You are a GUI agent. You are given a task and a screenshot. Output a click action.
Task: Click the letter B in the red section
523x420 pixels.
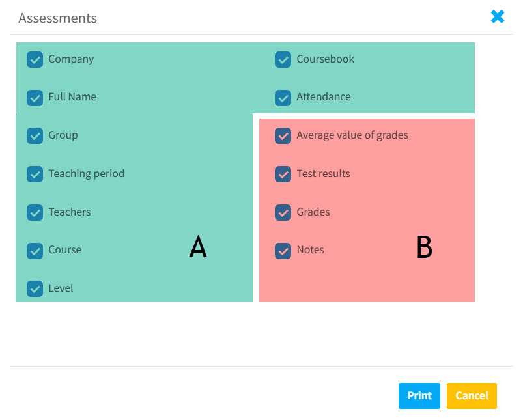pos(424,247)
